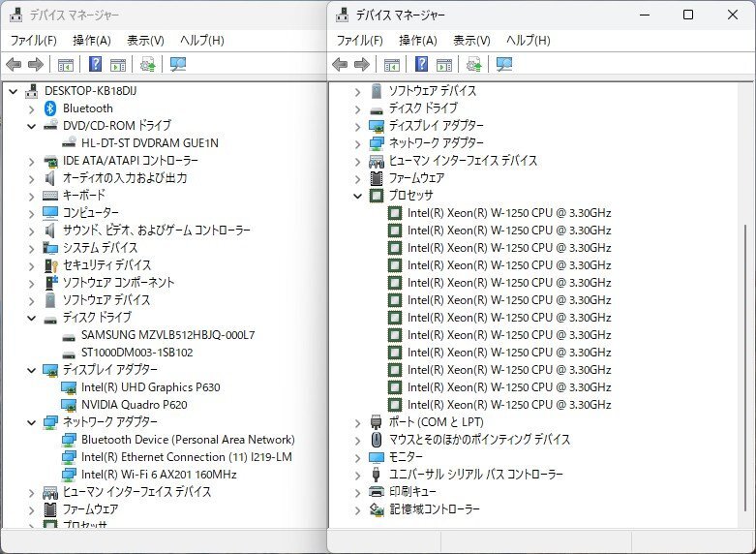Click Update driver icon in left window toolbar
Screen dimensions: 756x554
coord(147,64)
